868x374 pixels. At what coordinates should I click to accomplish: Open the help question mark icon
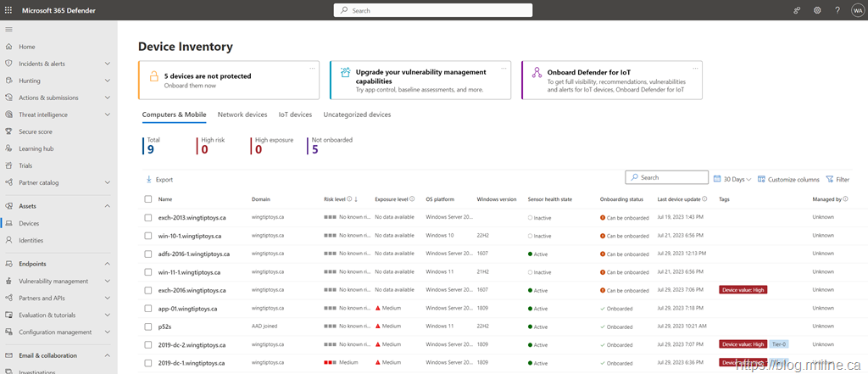[x=837, y=10]
